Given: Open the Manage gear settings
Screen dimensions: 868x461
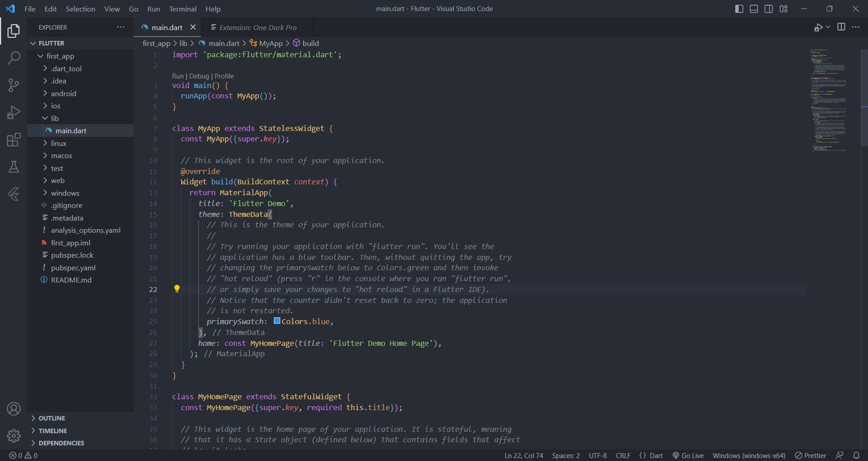Looking at the screenshot, I should (13, 436).
